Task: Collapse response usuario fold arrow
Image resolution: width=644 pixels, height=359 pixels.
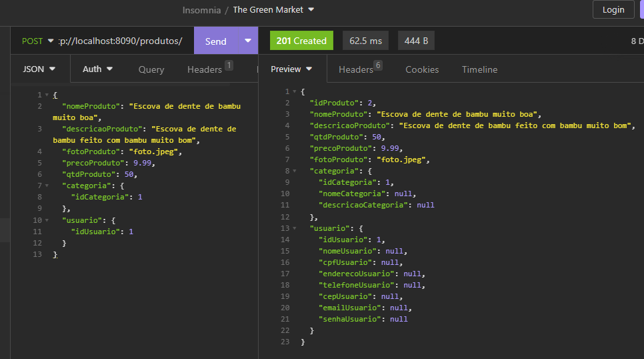Action: click(295, 228)
